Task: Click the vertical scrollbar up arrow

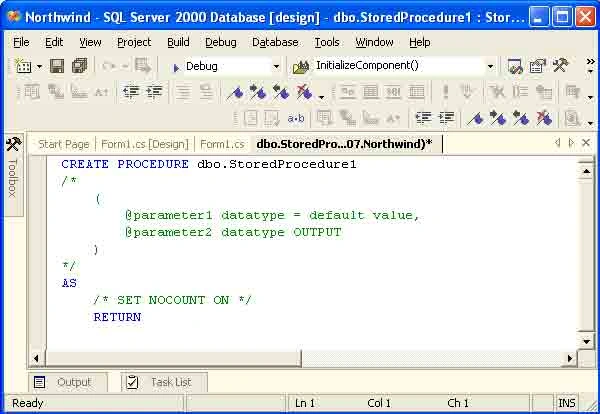Action: [x=586, y=171]
